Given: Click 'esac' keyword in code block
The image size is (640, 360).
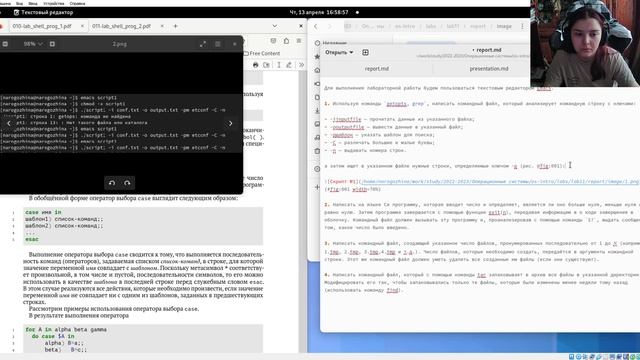Looking at the screenshot, I should click(32, 239).
